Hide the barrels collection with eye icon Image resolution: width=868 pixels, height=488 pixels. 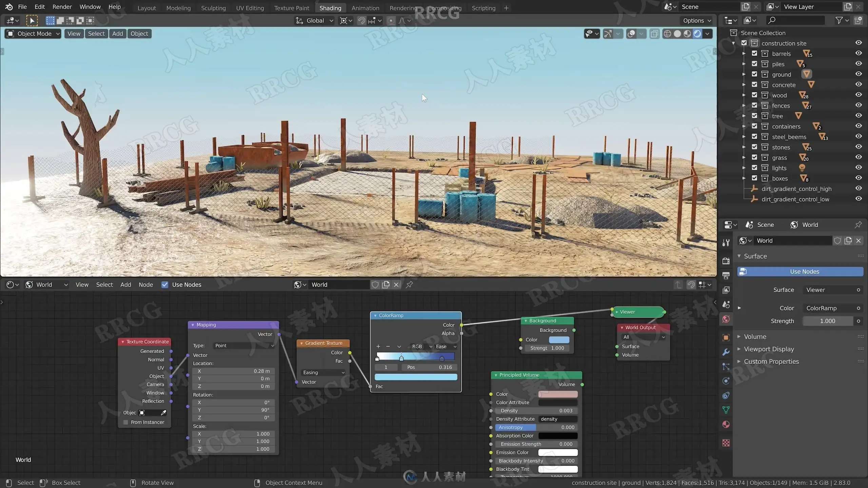coord(858,53)
